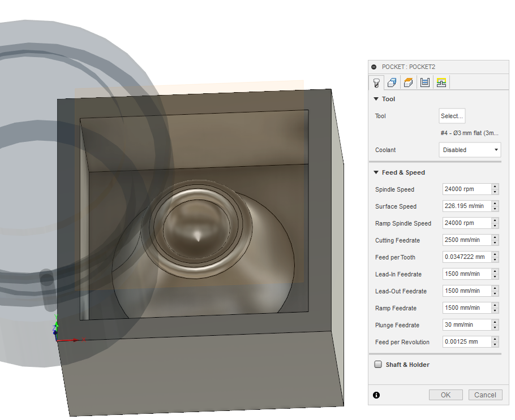The width and height of the screenshot is (515, 420).
Task: Open the info icon in the dialog
Action: 376,395
